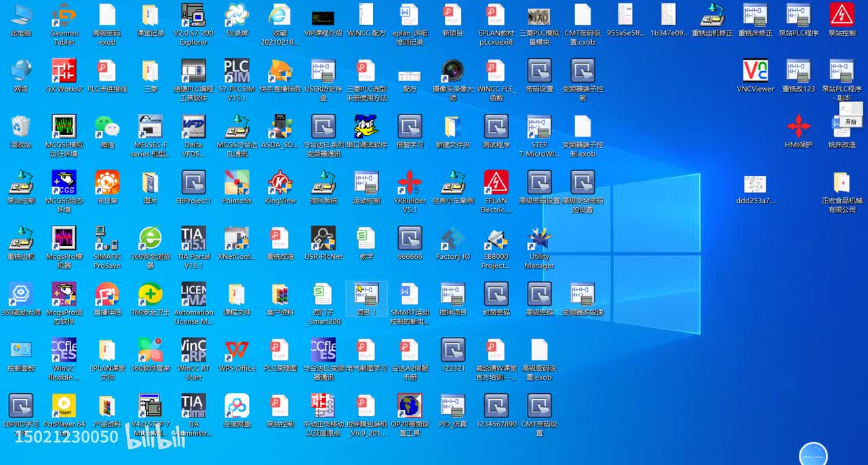Select the Pointofix icon
Image resolution: width=868 pixels, height=465 pixels.
click(237, 184)
